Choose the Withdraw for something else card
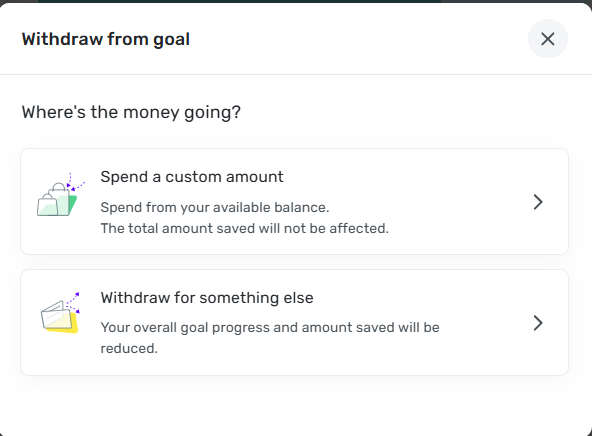Viewport: 592px width, 436px height. click(294, 322)
